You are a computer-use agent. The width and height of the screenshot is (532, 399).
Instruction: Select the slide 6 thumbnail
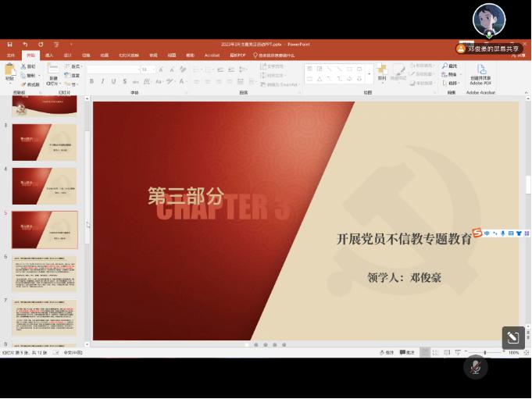(45, 274)
